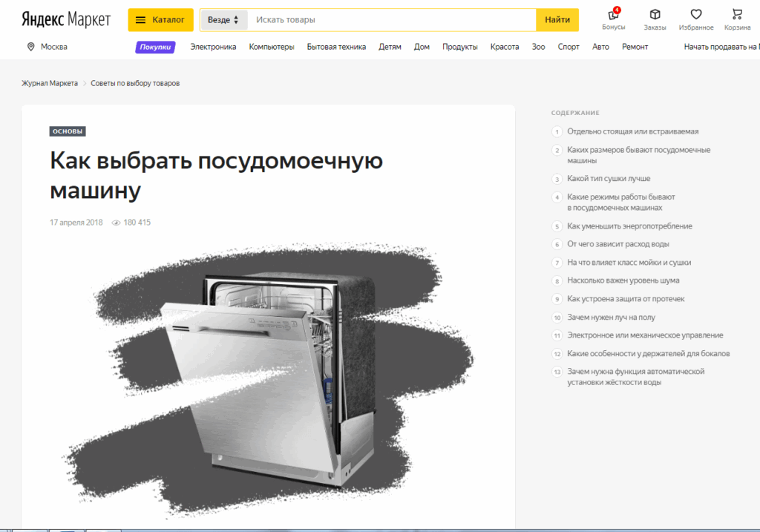
Task: Click the Yandex Market logo
Action: 66,19
